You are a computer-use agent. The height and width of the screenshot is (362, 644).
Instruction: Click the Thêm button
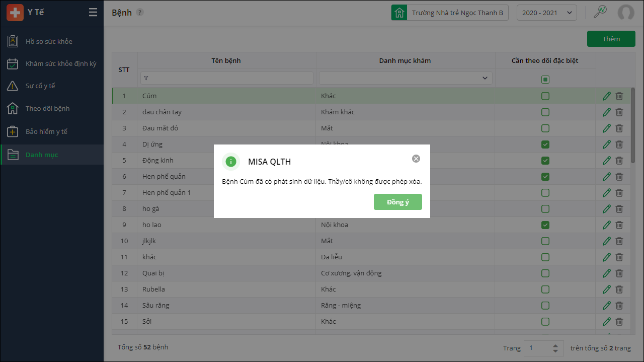(x=611, y=39)
